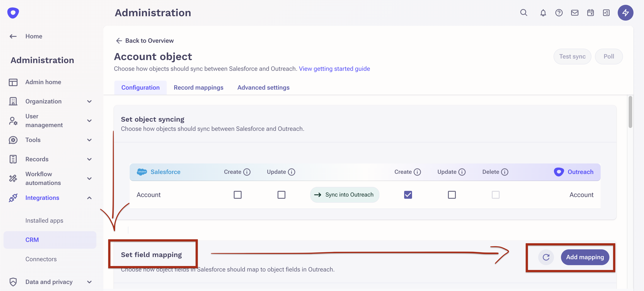This screenshot has width=644, height=291.
Task: Open the Advanced settings tab
Action: point(263,87)
